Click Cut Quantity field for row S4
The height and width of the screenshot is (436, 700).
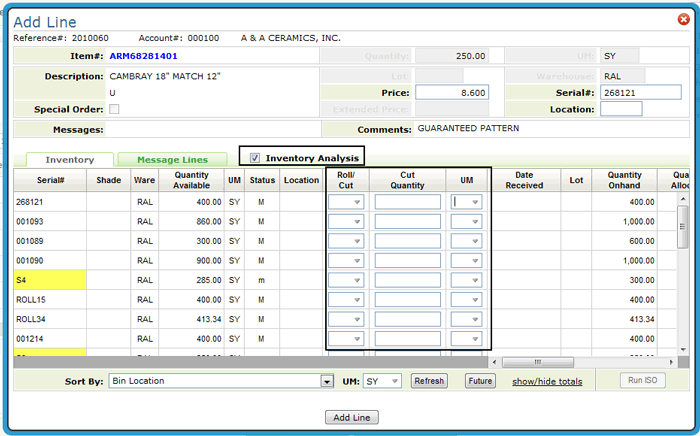click(x=408, y=280)
